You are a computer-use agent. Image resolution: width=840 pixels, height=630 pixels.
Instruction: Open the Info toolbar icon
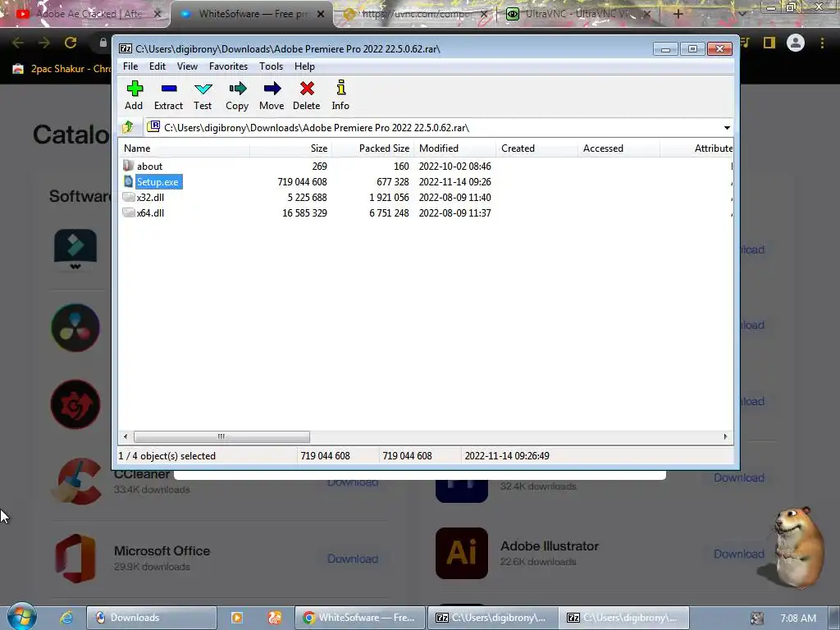point(340,88)
